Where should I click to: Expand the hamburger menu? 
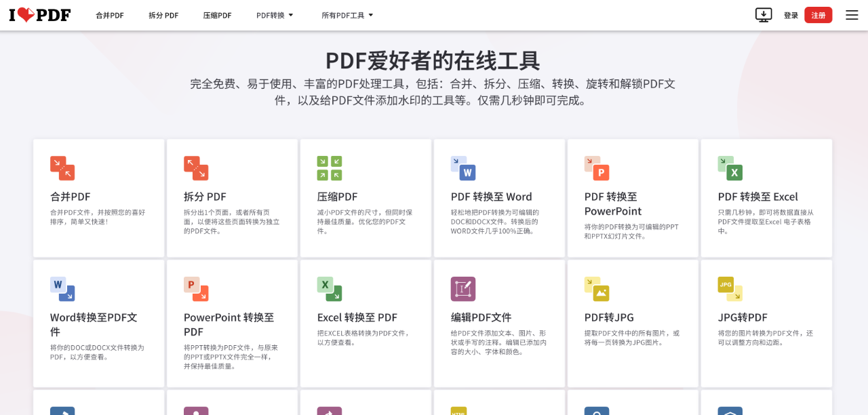(852, 14)
